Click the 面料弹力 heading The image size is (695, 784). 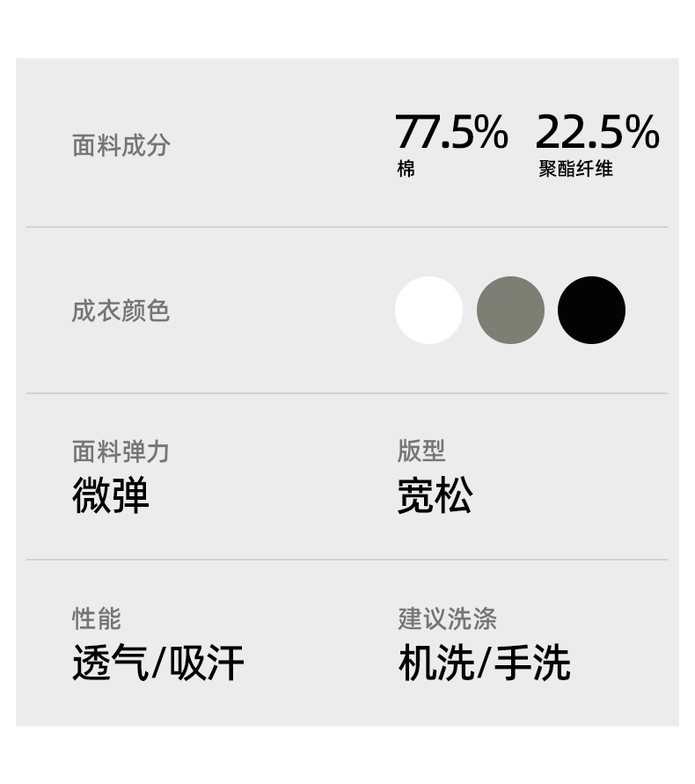121,451
